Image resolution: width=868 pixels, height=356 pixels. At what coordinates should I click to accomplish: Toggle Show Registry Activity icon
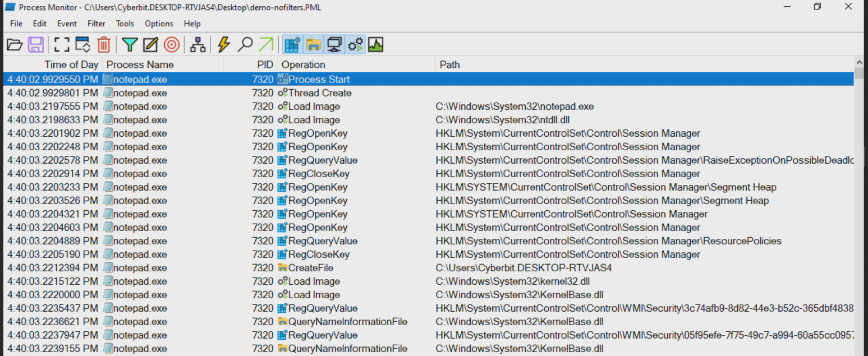292,45
